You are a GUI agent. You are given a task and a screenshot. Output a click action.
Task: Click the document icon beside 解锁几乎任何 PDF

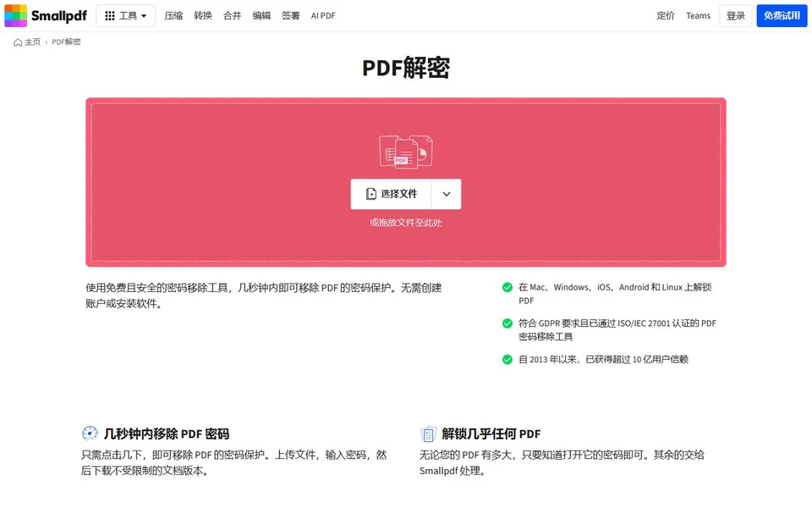click(x=428, y=433)
